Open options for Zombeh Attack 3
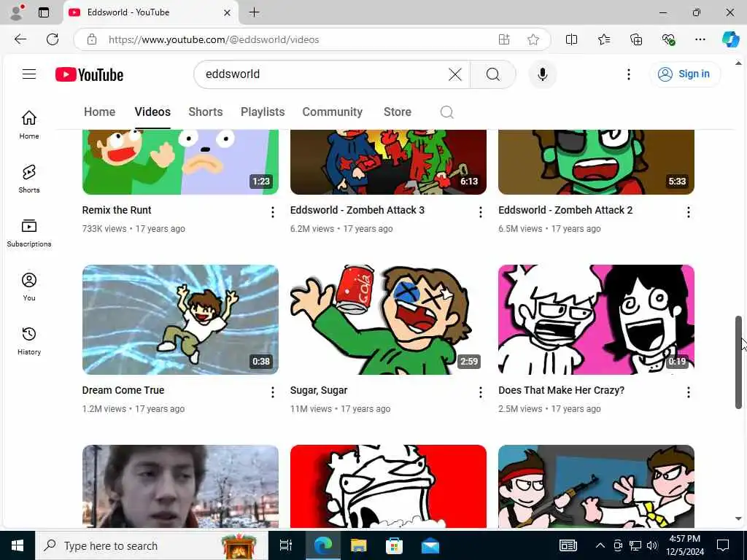747x560 pixels. [480, 212]
